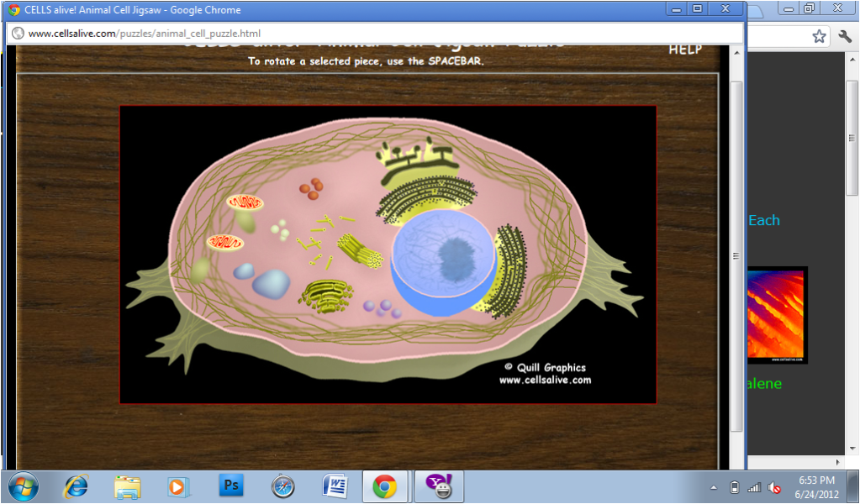Click the Windows Start button

point(23,486)
